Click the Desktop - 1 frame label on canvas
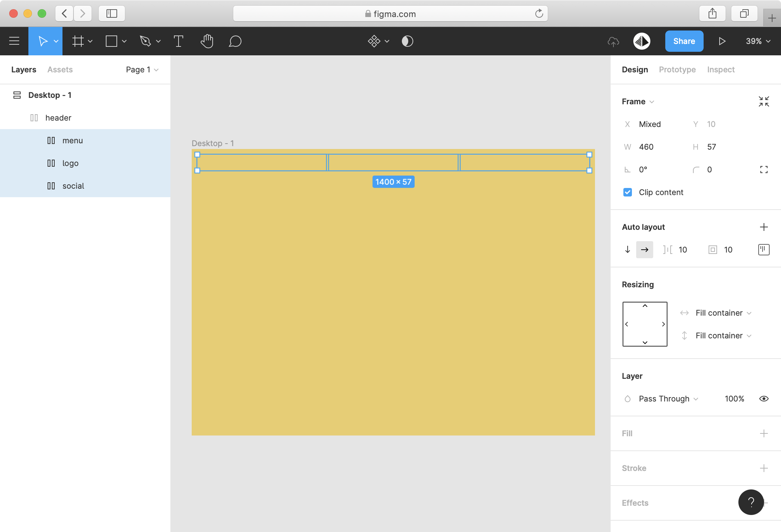The width and height of the screenshot is (781, 532). (x=213, y=143)
